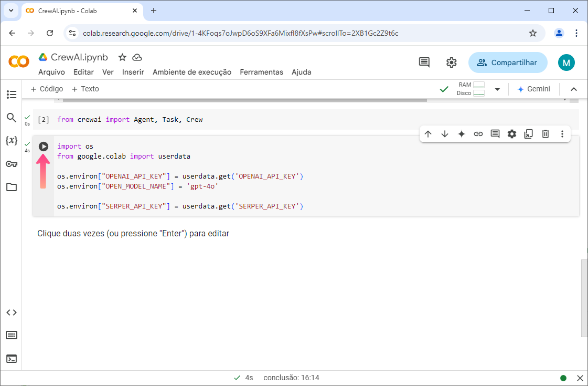Open the code snippets panel
Image resolution: width=588 pixels, height=386 pixels.
coord(12,312)
